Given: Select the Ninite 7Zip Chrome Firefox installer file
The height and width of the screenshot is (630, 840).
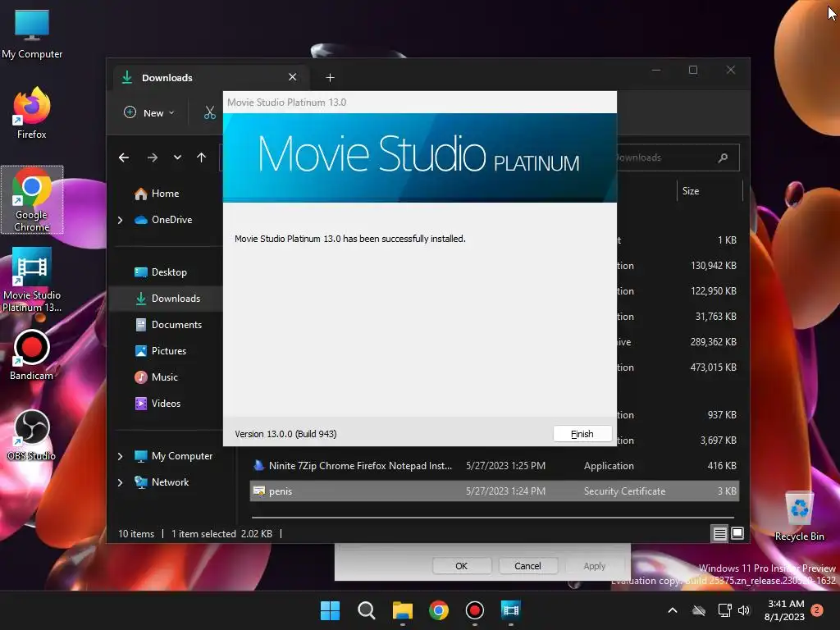Looking at the screenshot, I should (x=494, y=466).
